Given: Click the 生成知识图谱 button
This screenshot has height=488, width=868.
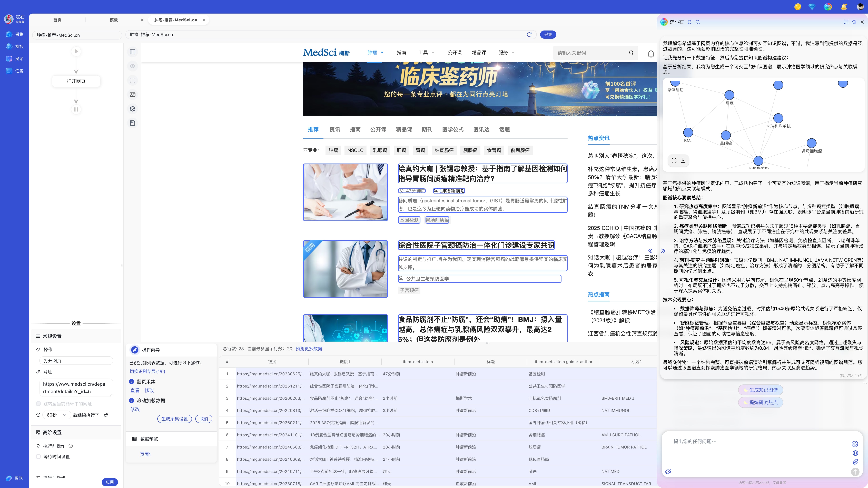Looking at the screenshot, I should click(761, 390).
